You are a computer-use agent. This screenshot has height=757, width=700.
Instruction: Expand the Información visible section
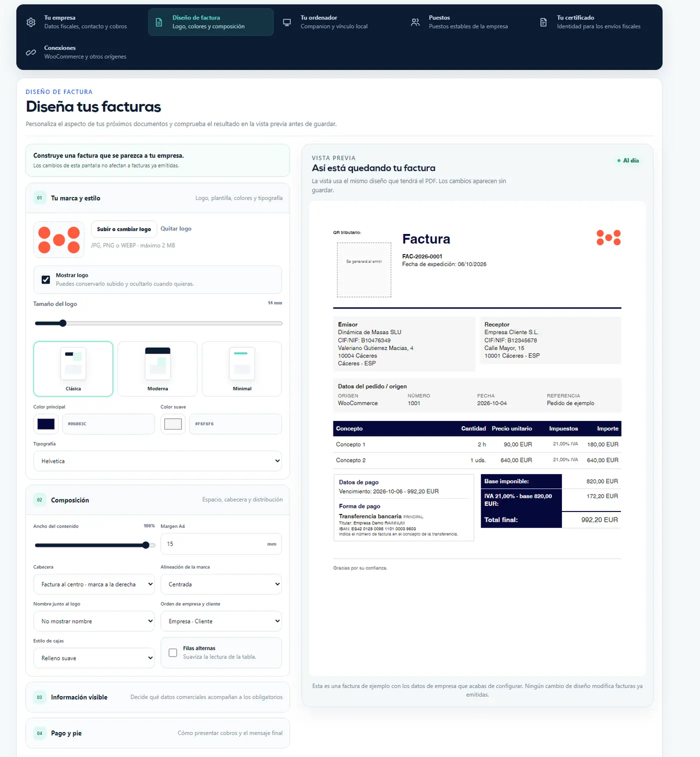tap(157, 697)
